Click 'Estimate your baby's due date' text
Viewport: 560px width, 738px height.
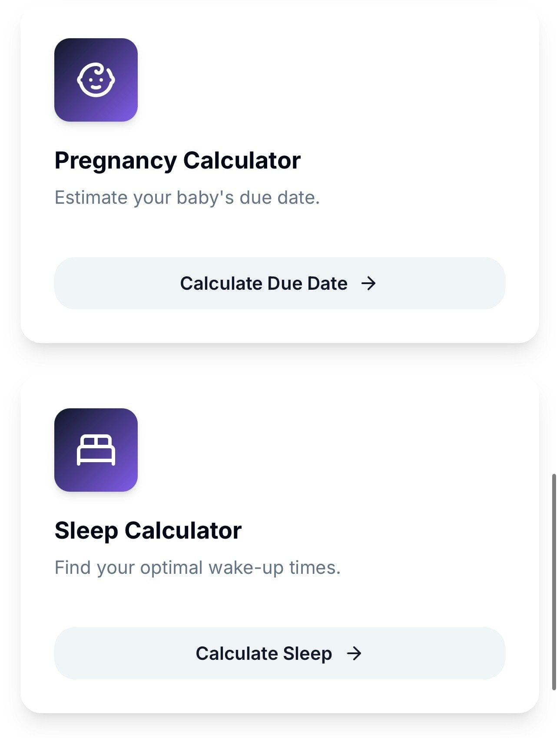tap(187, 198)
